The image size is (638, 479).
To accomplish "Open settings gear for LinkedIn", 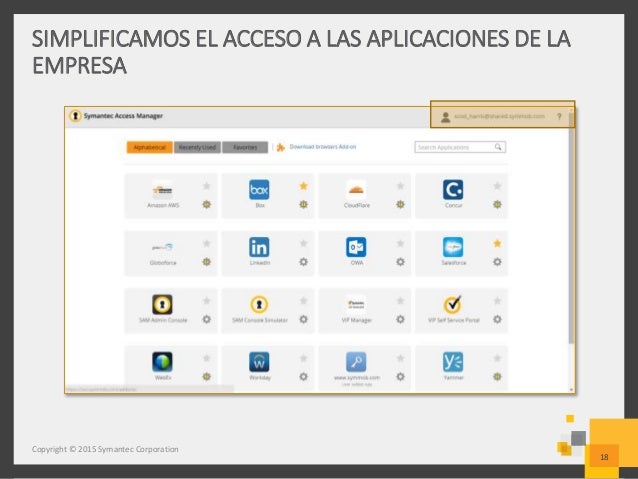I will [x=304, y=262].
